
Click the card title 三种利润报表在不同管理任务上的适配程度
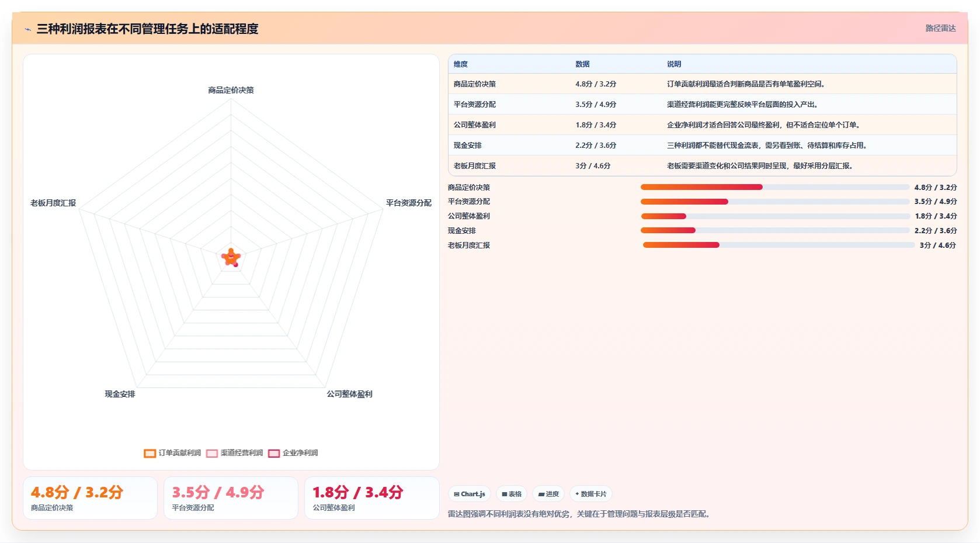(x=147, y=29)
